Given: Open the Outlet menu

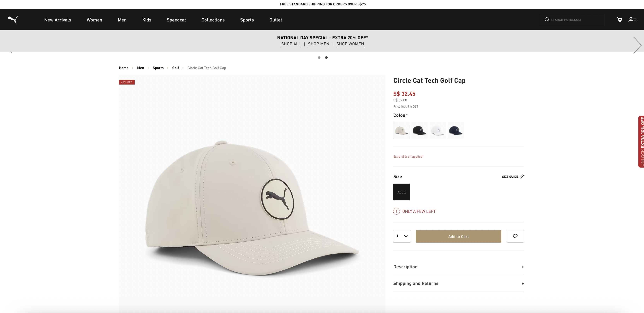Looking at the screenshot, I should point(276,20).
